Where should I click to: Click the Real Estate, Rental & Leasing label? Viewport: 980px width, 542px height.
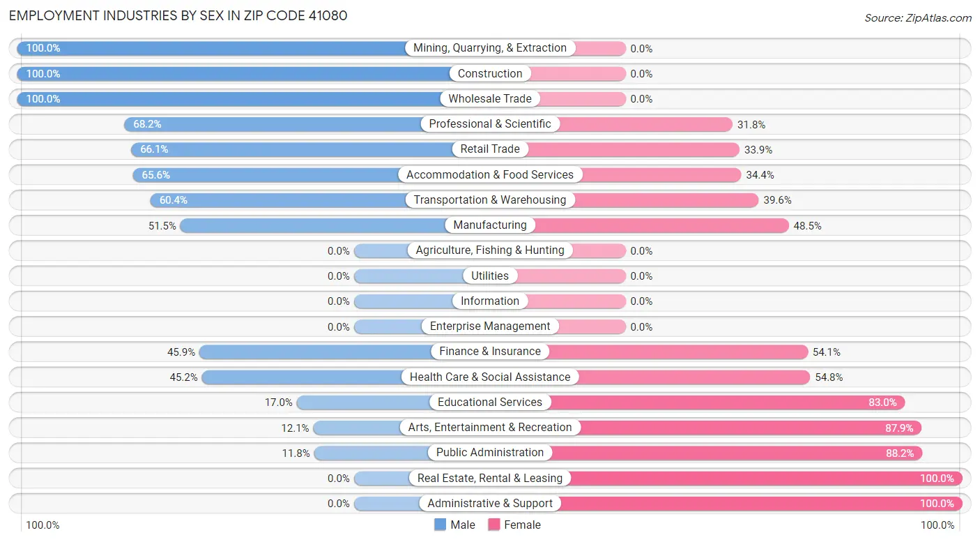click(x=490, y=479)
